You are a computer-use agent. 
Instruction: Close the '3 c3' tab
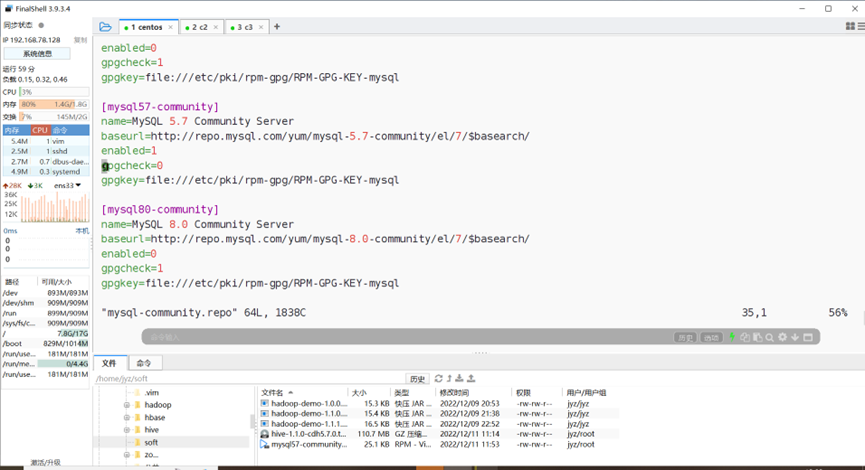point(261,27)
